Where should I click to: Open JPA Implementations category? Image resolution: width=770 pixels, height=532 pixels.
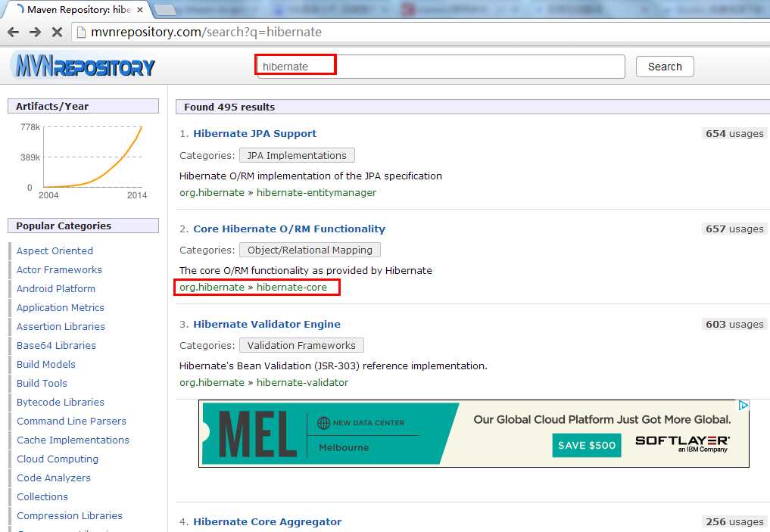tap(297, 156)
